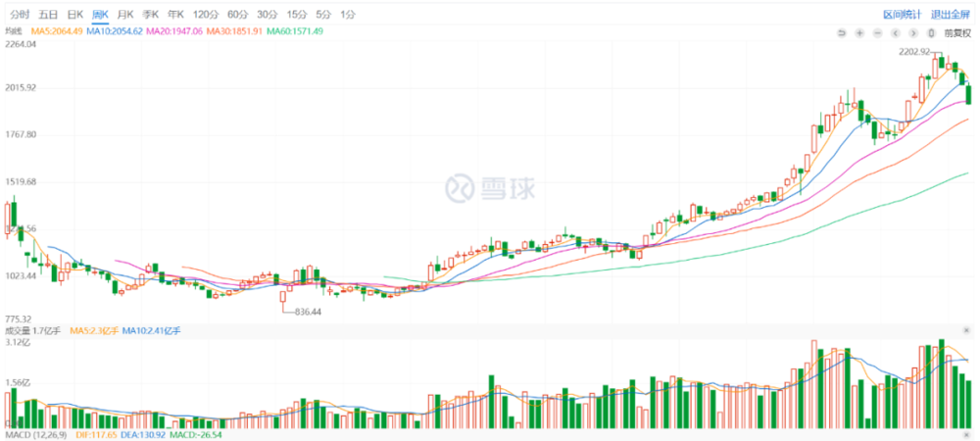This screenshot has height=441, width=980.
Task: Select the 年K period tab
Action: click(x=175, y=14)
